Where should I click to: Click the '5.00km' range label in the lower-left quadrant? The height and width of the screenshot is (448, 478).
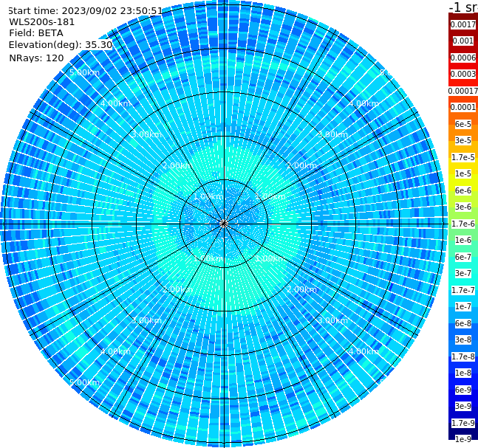(x=84, y=382)
